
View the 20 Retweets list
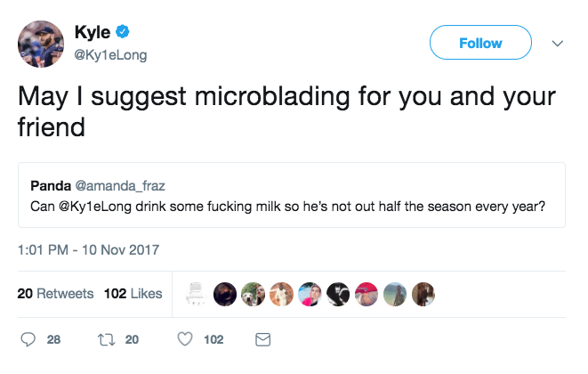pos(55,293)
